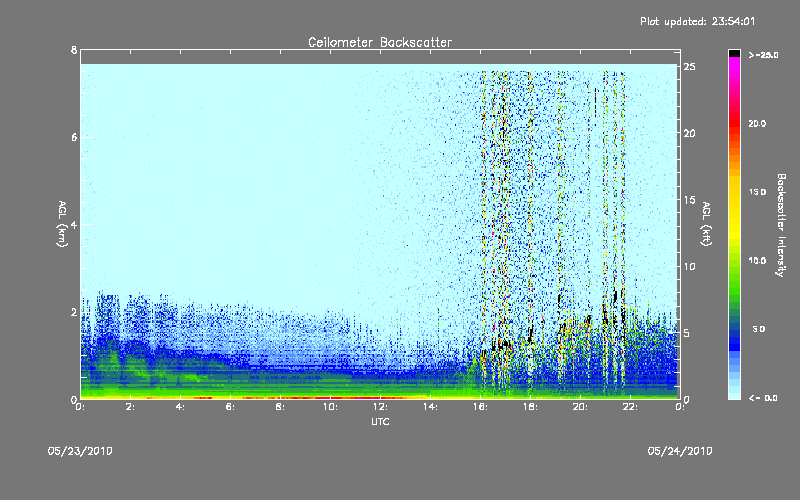Click the '10' kft tick on right axis

point(689,266)
